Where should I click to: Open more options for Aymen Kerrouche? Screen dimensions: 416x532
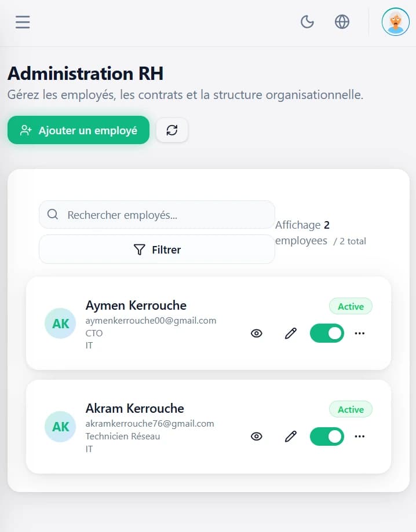[360, 333]
